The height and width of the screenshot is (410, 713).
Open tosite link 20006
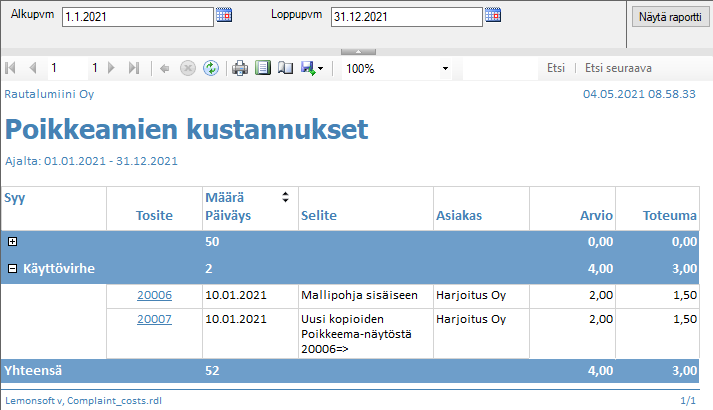click(x=154, y=295)
